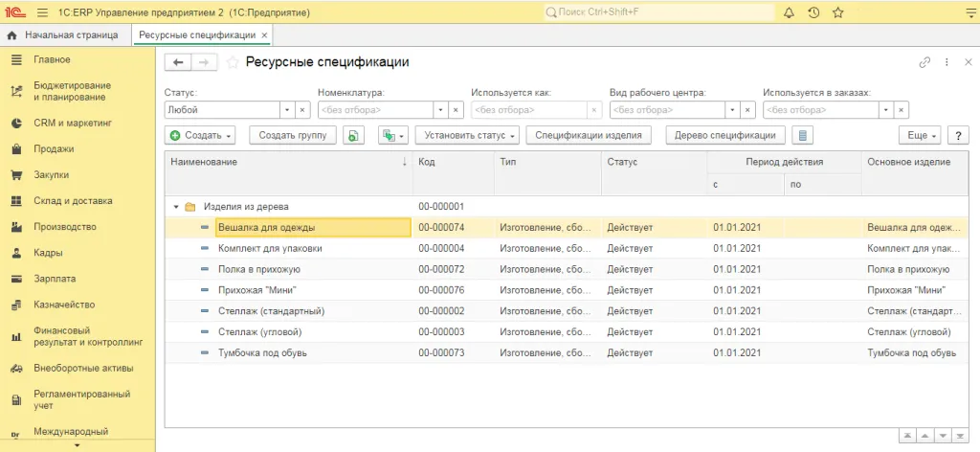Click the copy specification icon button
This screenshot has height=452, width=980.
click(x=354, y=136)
